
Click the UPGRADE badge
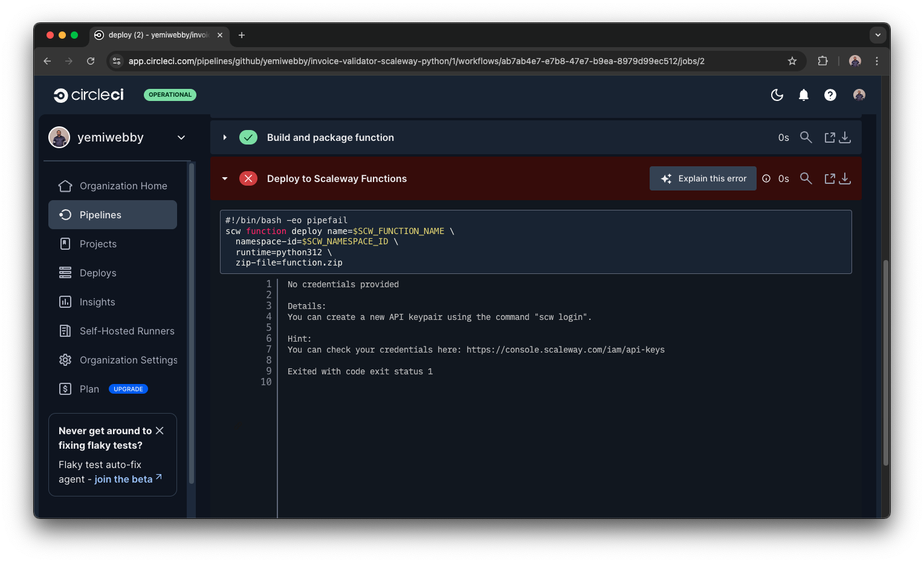(x=128, y=389)
